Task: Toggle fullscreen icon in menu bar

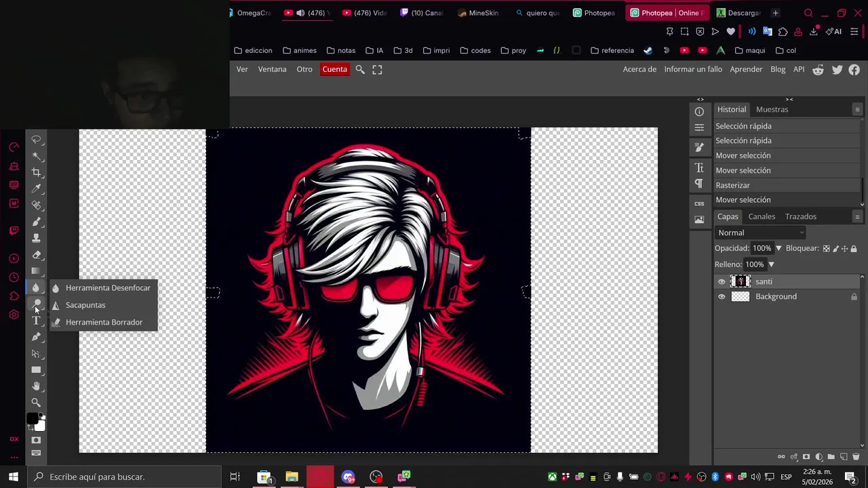Action: click(x=377, y=69)
